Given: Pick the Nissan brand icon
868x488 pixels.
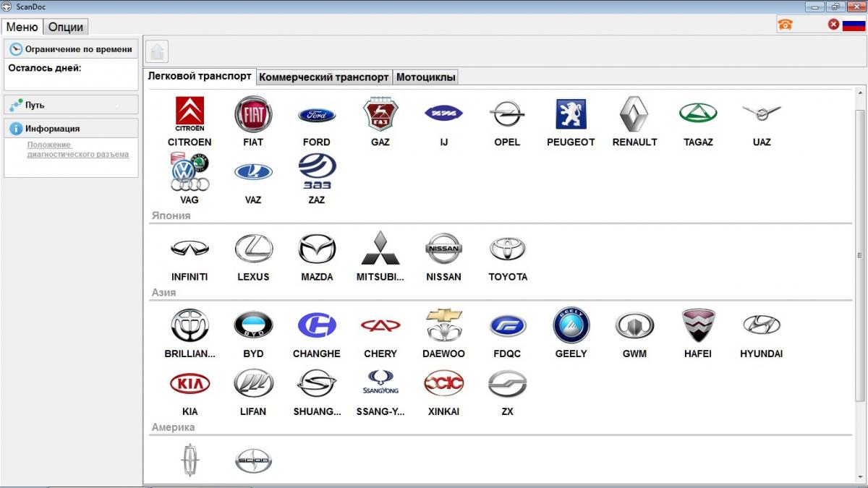Looking at the screenshot, I should click(444, 249).
